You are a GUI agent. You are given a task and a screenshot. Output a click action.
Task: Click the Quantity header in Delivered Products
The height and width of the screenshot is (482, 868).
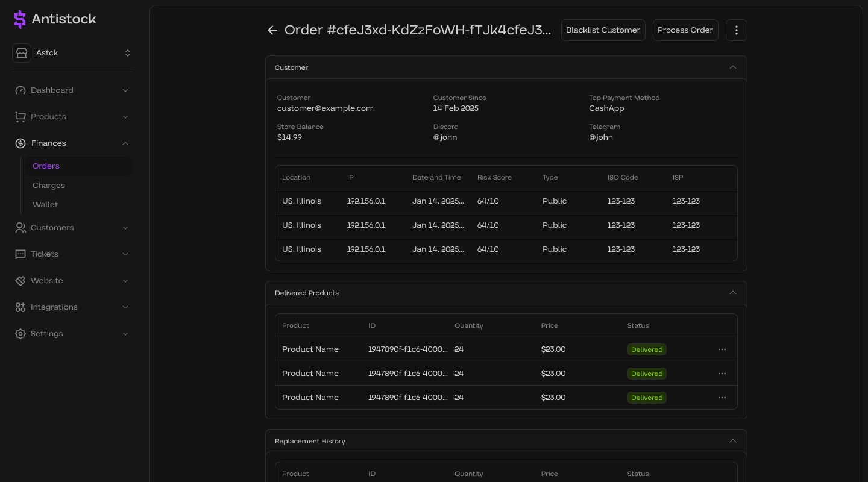click(x=469, y=326)
